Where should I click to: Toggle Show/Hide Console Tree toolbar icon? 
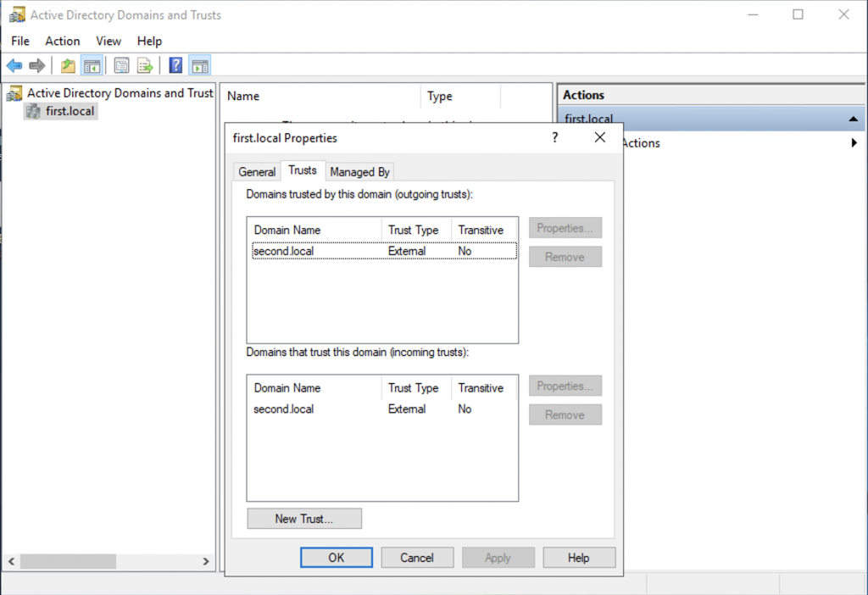click(x=92, y=66)
